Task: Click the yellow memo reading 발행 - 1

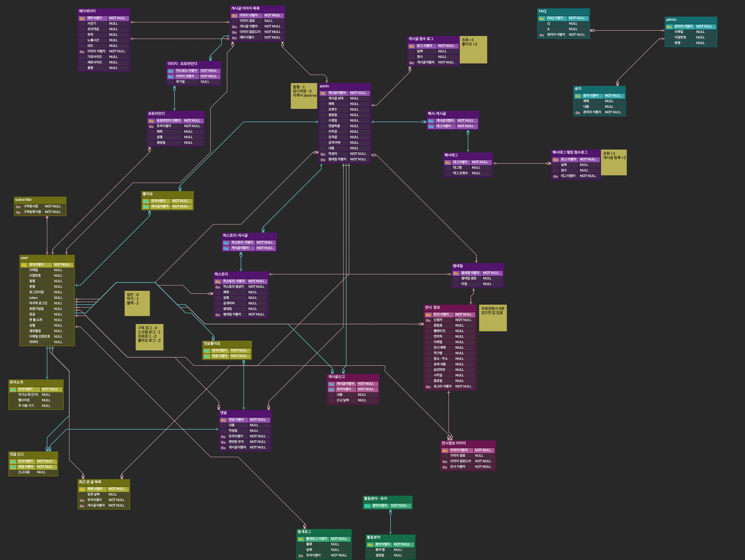Action: click(x=304, y=96)
